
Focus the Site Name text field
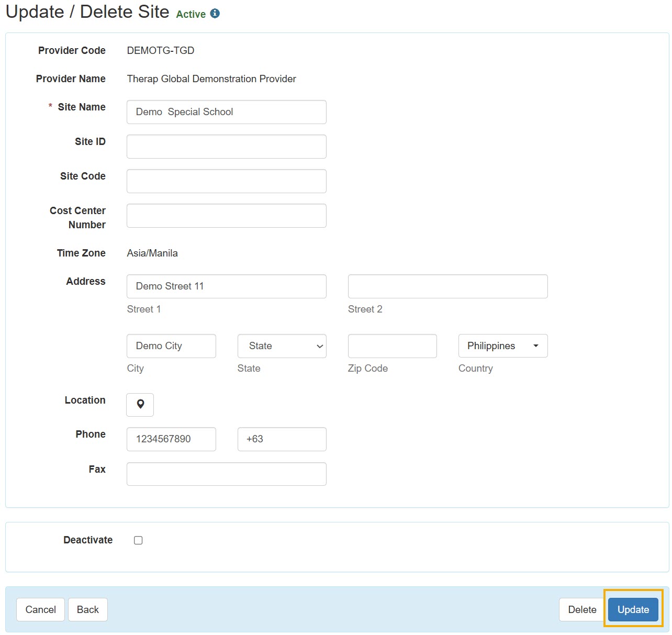[226, 112]
